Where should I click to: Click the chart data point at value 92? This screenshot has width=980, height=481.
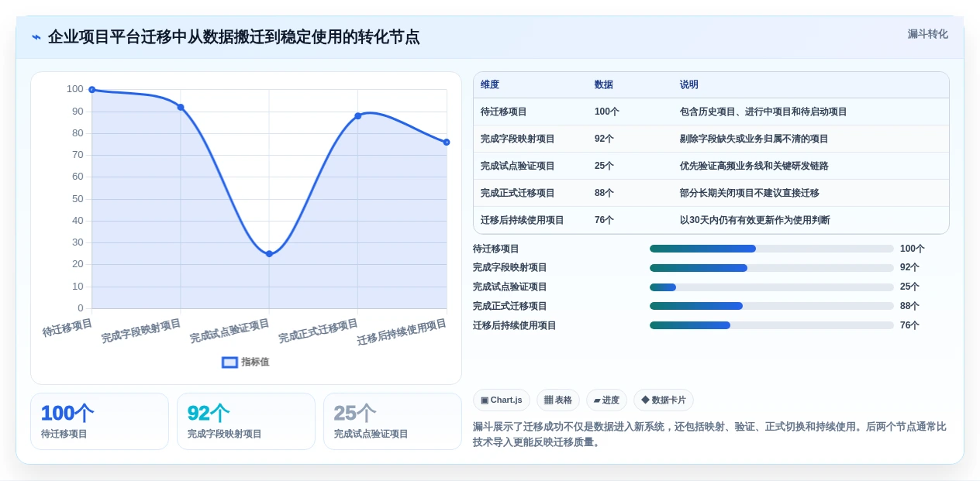181,107
